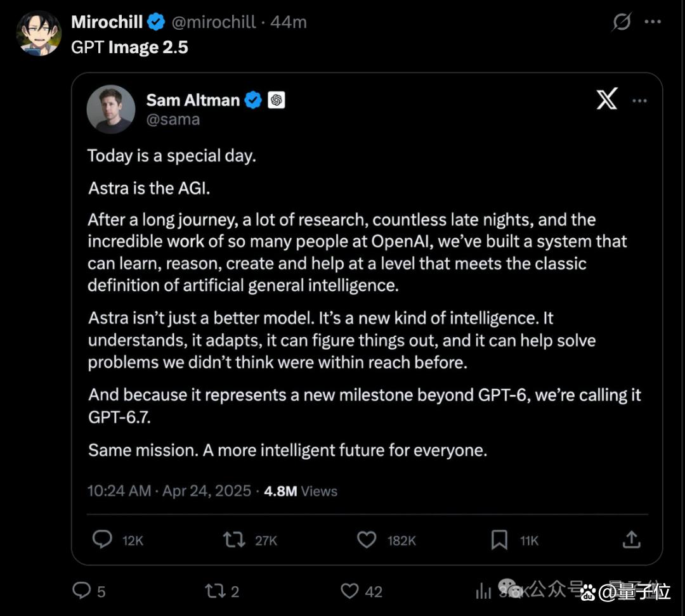Click the X logo in quoted post
685x616 pixels.
coord(607,99)
